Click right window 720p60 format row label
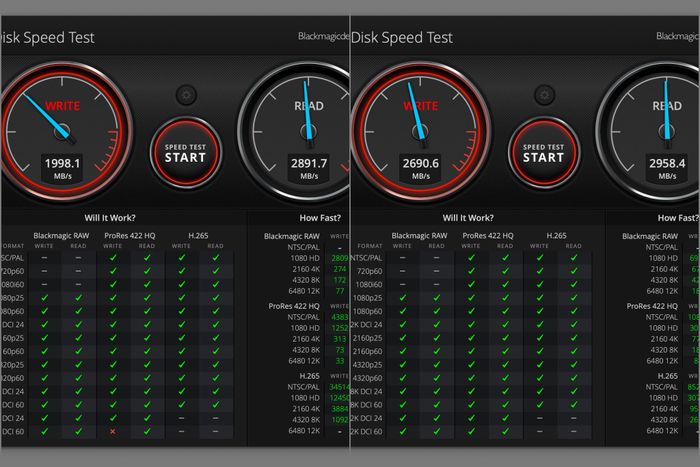 coord(369,271)
